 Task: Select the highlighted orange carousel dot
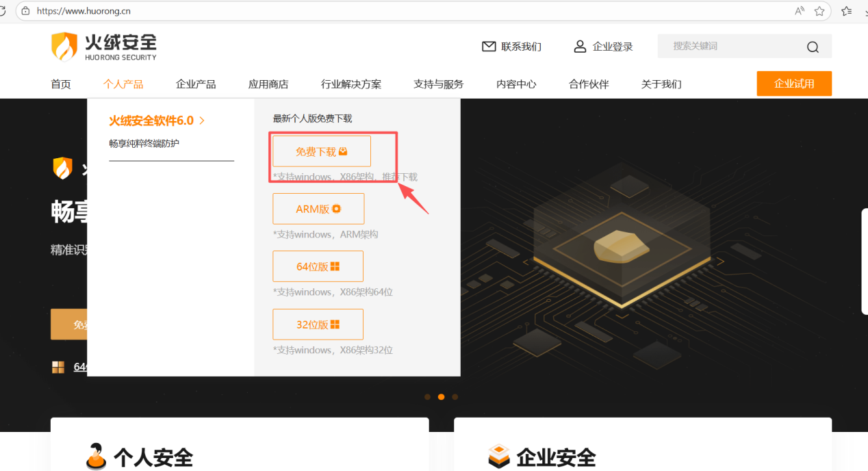pyautogui.click(x=442, y=397)
